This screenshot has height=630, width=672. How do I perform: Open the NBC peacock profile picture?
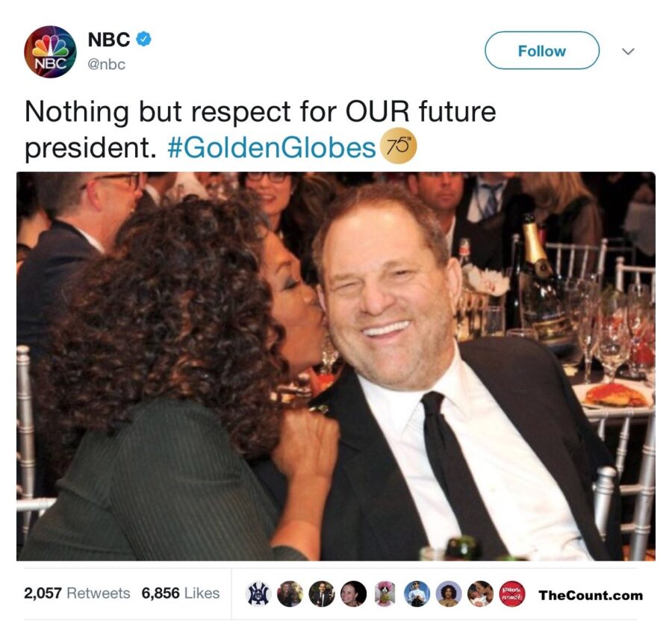point(50,52)
